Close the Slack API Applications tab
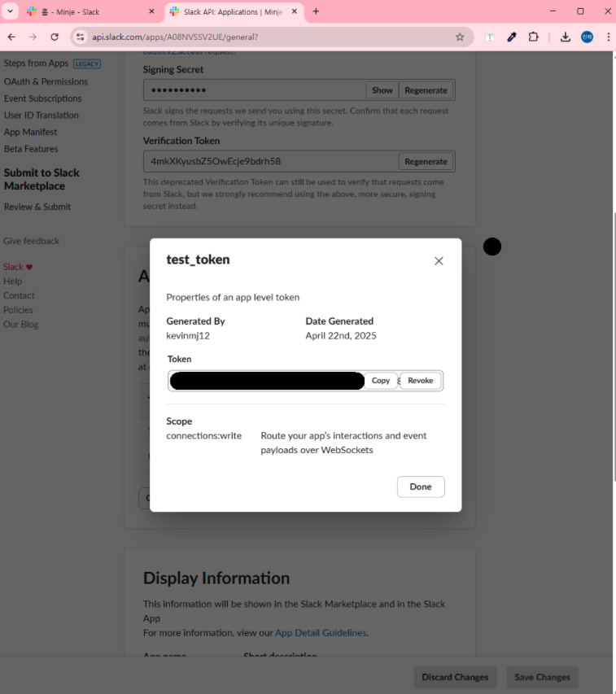This screenshot has height=694, width=616. 295,11
